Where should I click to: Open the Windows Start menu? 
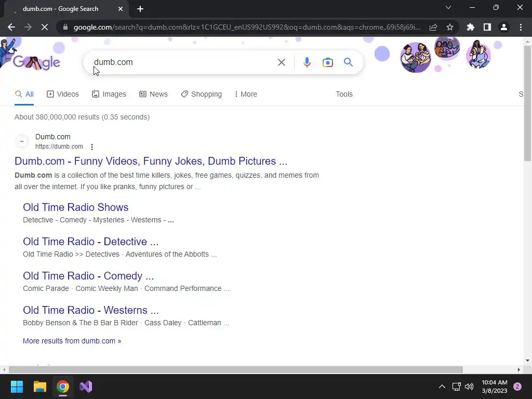17,387
